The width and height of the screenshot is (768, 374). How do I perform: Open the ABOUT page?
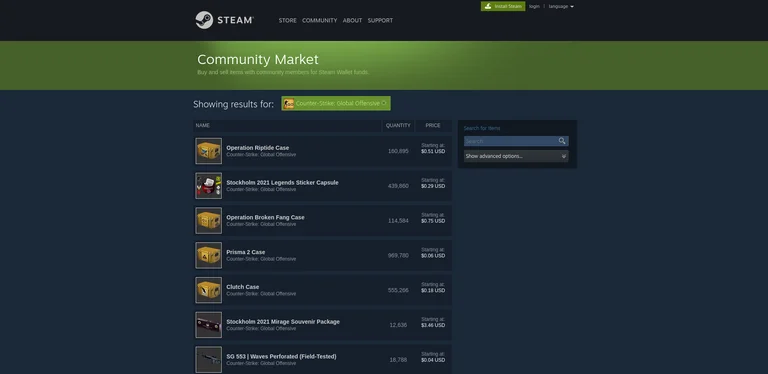[x=352, y=21]
